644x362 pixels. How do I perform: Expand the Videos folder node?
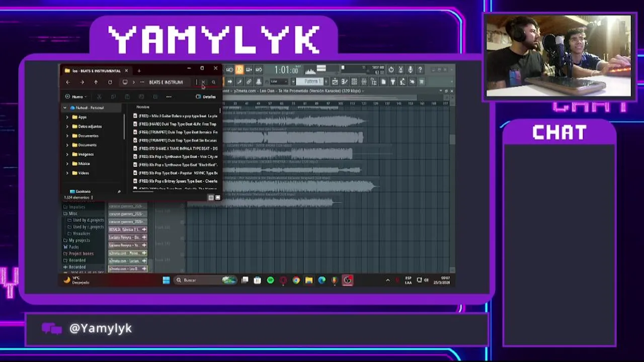pyautogui.click(x=67, y=173)
